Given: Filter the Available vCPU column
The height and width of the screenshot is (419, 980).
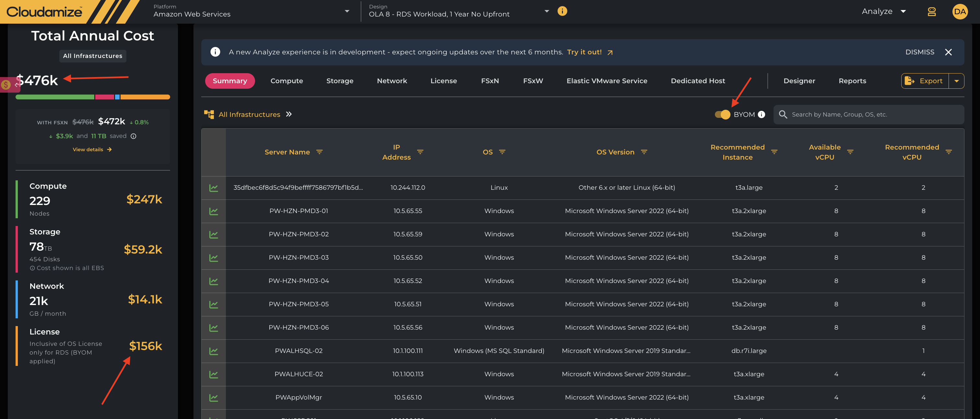Looking at the screenshot, I should (x=850, y=152).
